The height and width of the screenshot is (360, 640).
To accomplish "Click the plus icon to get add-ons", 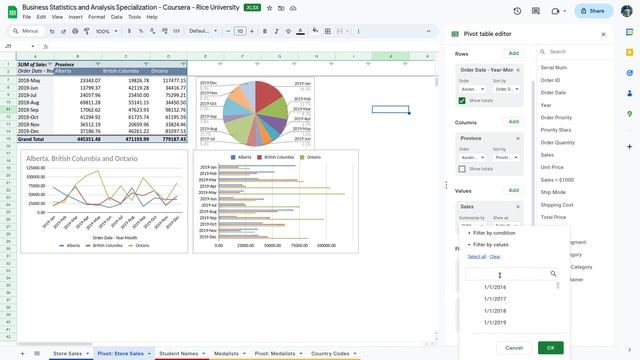I will tap(629, 146).
